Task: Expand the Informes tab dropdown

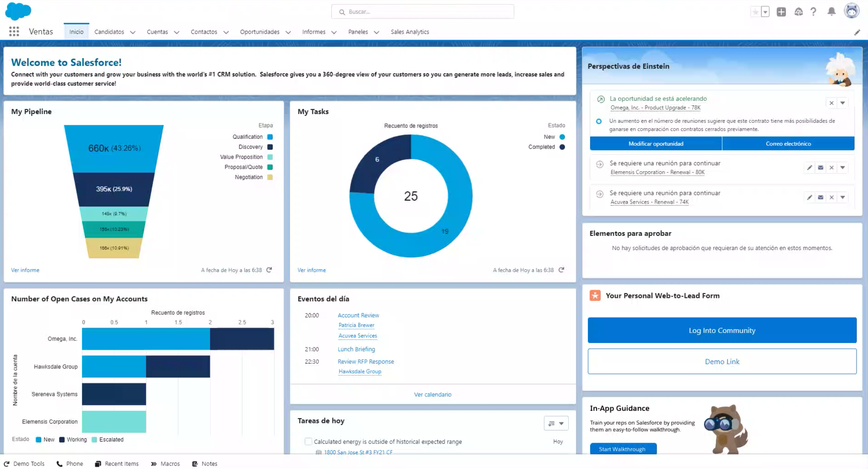Action: [x=334, y=32]
